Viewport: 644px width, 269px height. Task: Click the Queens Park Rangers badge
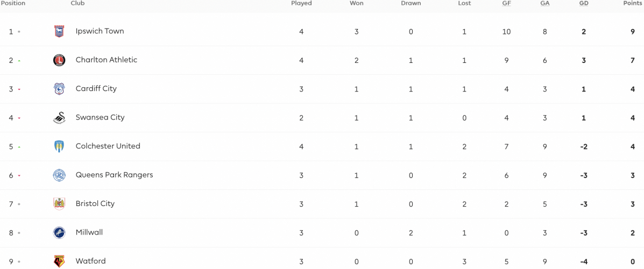(59, 175)
